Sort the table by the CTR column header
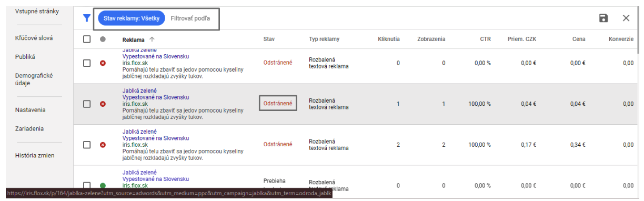The height and width of the screenshot is (201, 644). coord(485,39)
